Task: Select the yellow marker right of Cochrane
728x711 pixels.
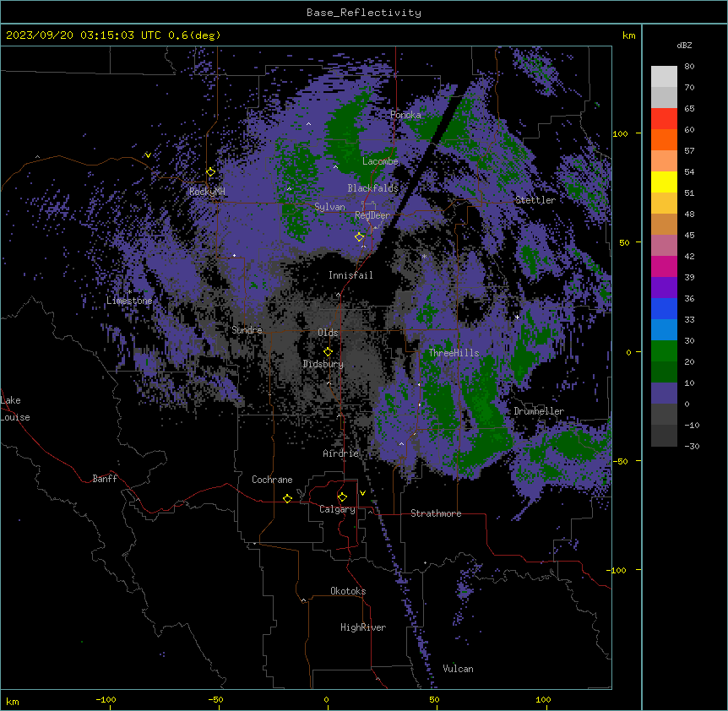Action: (287, 498)
